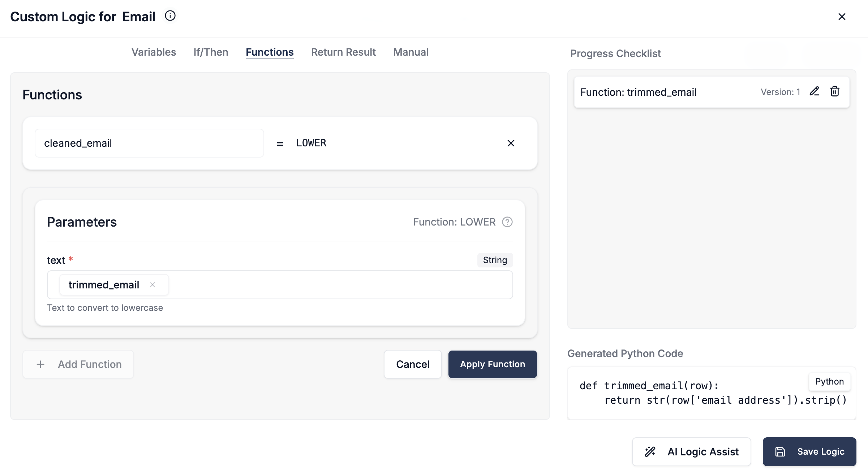Click the Version: 1 label

click(781, 92)
